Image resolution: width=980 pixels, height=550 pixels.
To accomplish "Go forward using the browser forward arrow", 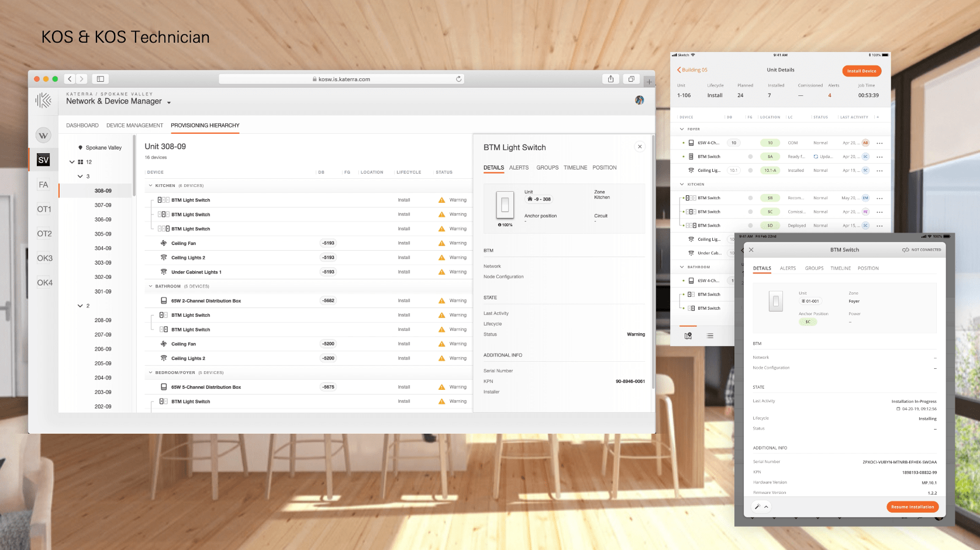I will click(x=82, y=79).
